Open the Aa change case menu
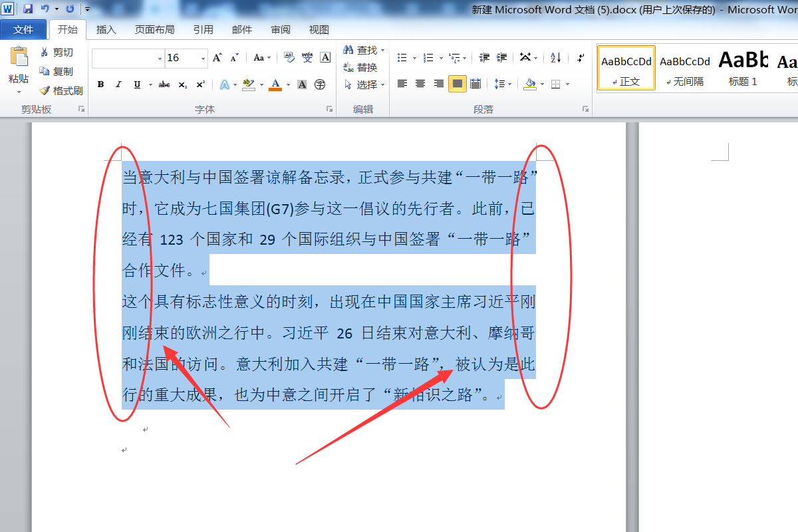This screenshot has height=532, width=798. [x=261, y=58]
